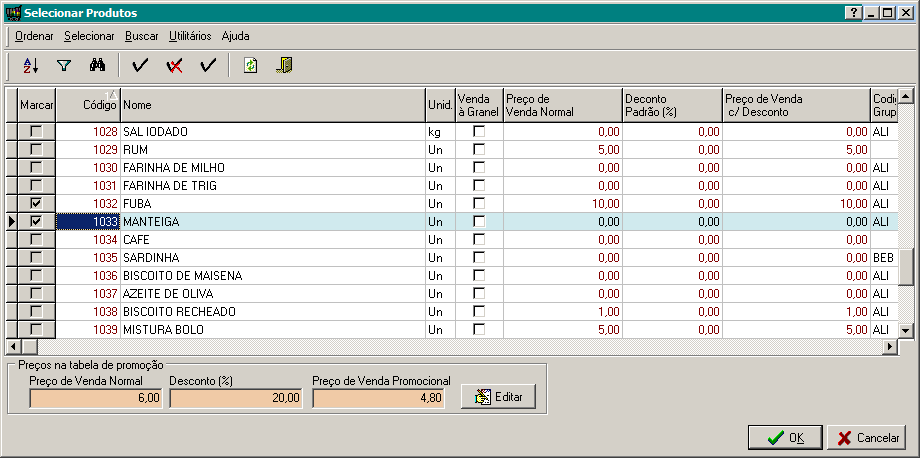Click the binoculars search icon
This screenshot has height=458, width=920.
97,66
